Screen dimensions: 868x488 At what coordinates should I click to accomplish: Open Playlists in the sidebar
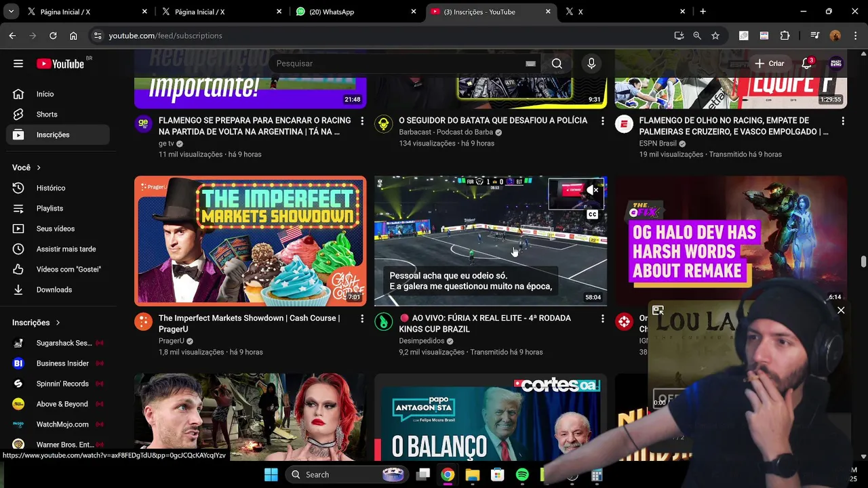click(58, 208)
